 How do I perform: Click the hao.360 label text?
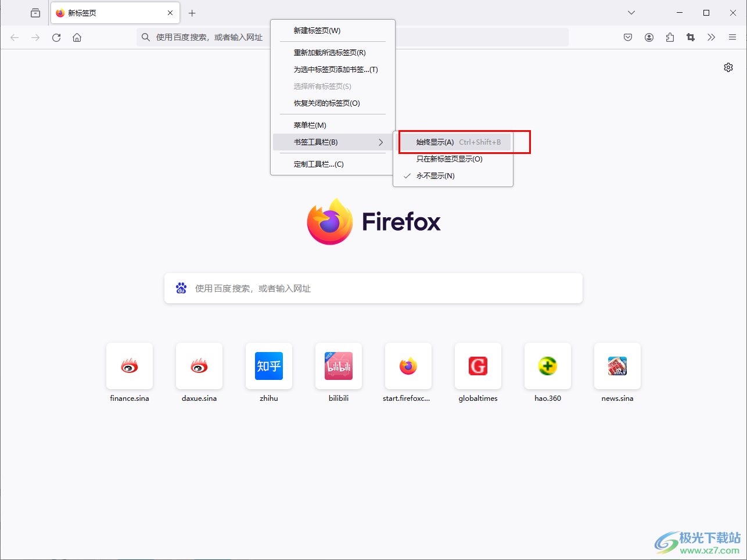click(x=548, y=399)
